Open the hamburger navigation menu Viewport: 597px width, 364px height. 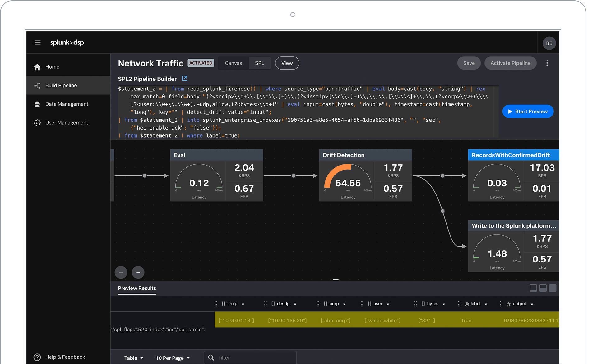(37, 43)
